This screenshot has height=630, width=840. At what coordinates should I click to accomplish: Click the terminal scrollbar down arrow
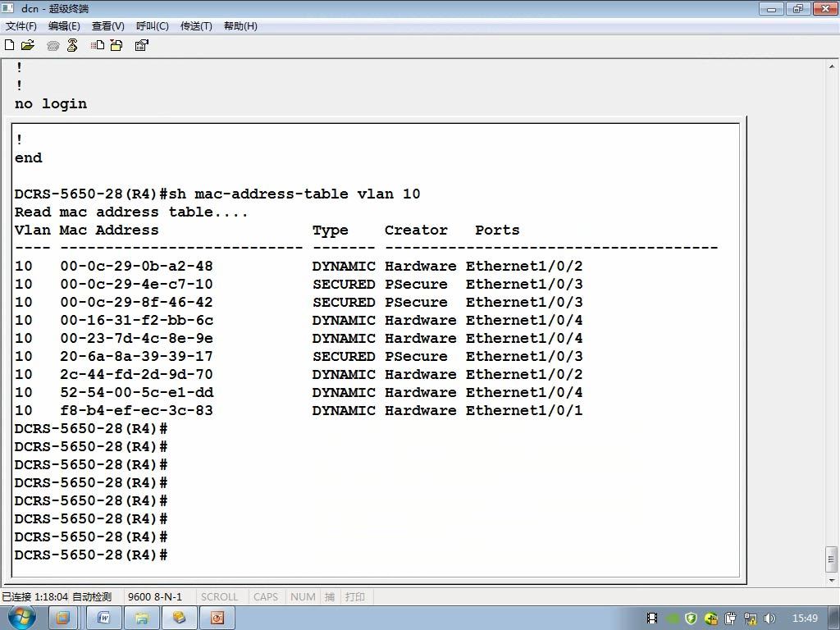832,580
